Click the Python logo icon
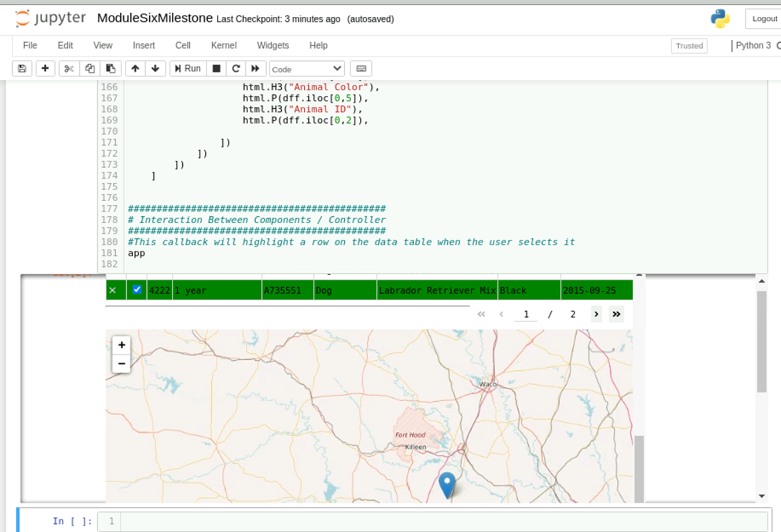Image resolution: width=781 pixels, height=532 pixels. point(720,19)
